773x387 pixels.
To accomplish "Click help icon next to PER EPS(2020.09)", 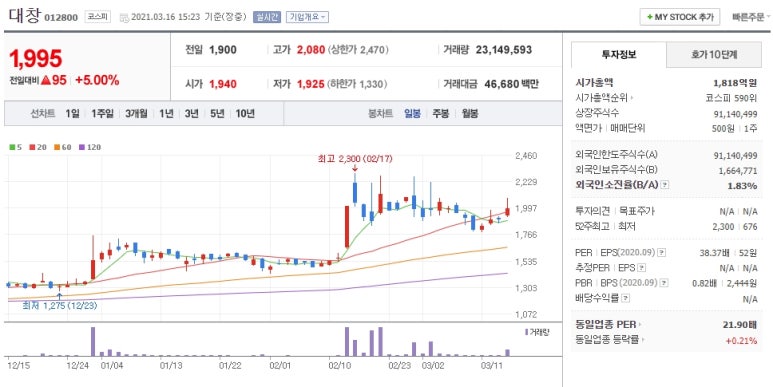I will 662,252.
